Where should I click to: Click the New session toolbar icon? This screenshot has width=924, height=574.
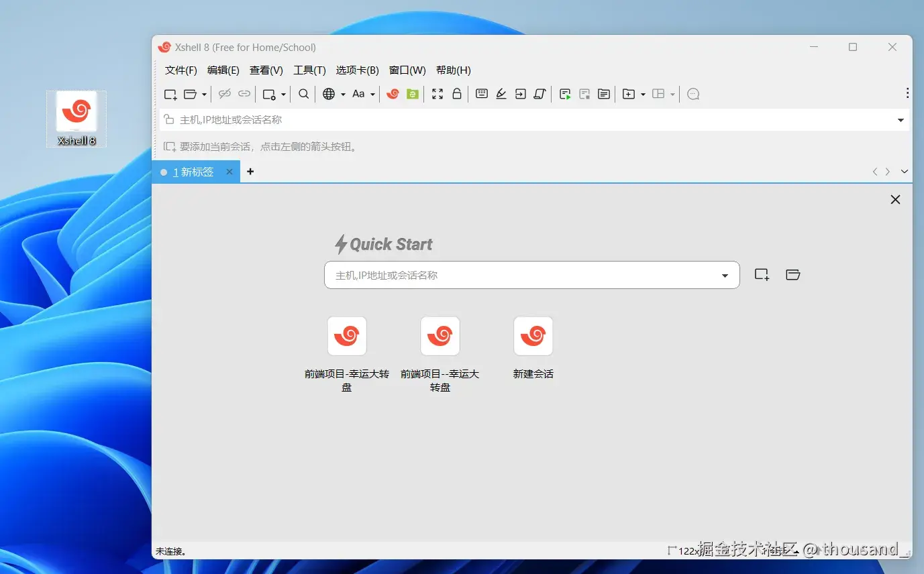coord(170,95)
